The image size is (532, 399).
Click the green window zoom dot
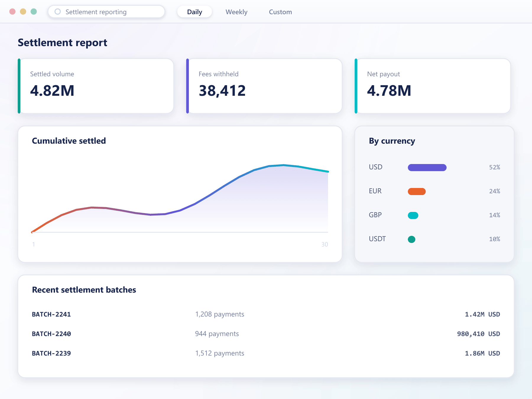34,12
